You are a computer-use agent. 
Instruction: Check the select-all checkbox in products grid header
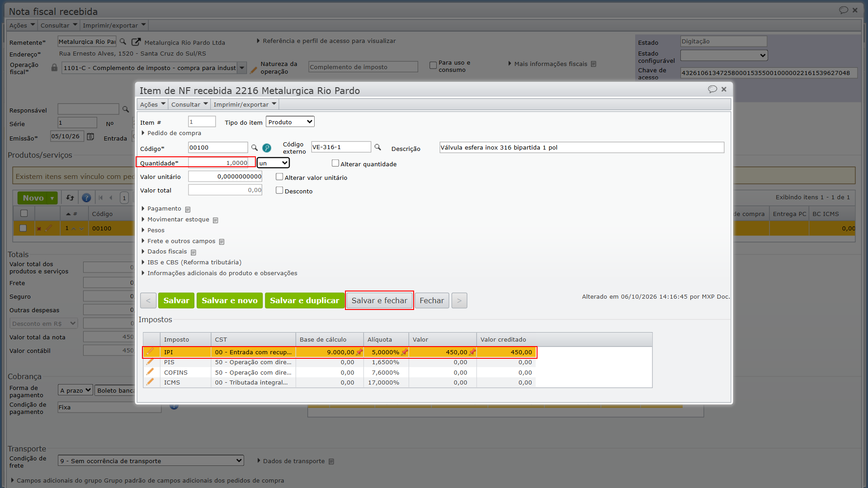[24, 213]
